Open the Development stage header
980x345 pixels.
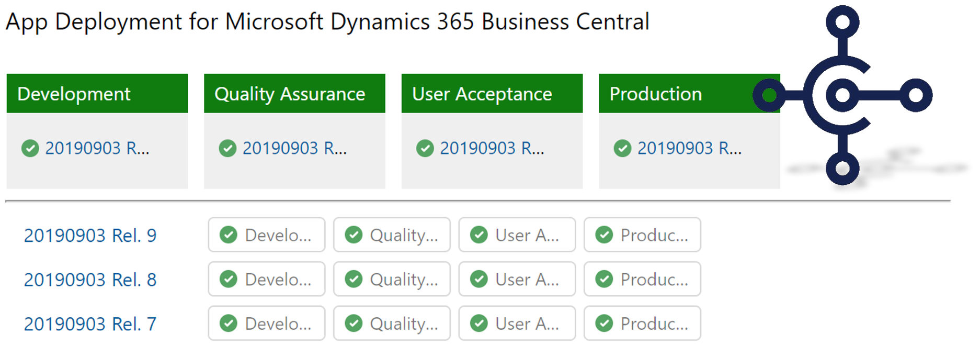click(97, 94)
